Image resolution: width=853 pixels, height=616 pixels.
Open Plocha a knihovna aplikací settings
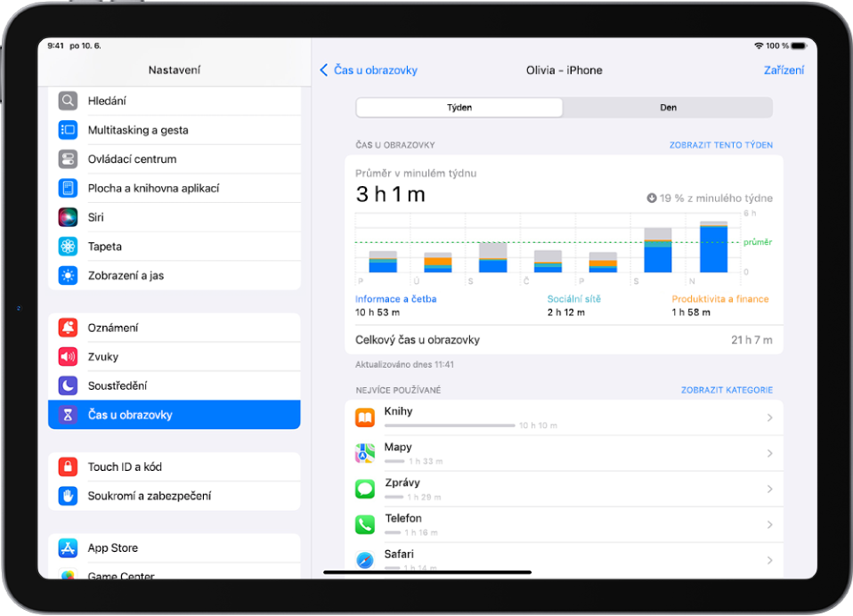(x=175, y=188)
